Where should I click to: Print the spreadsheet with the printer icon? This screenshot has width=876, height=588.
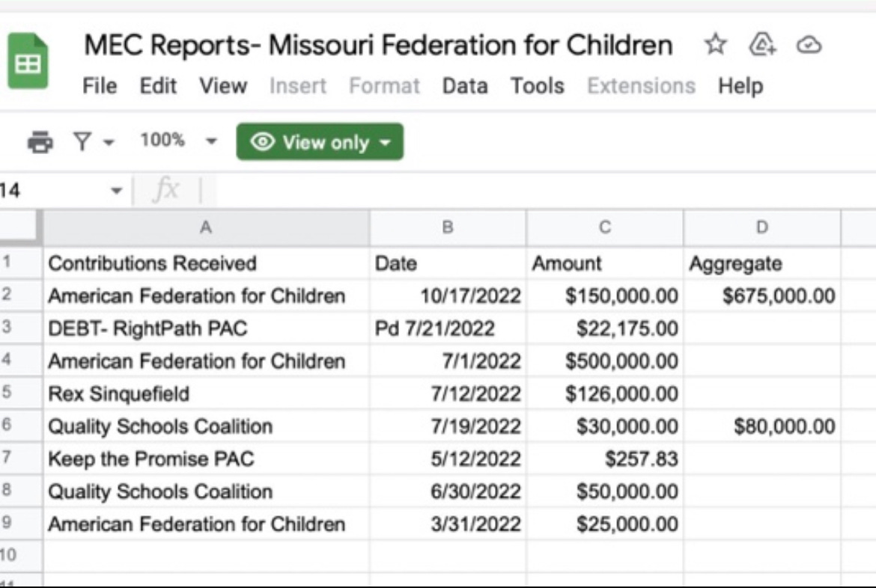[x=40, y=142]
